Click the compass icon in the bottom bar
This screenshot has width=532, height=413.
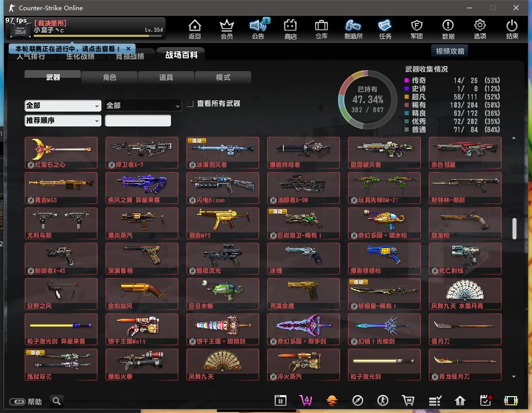(358, 401)
